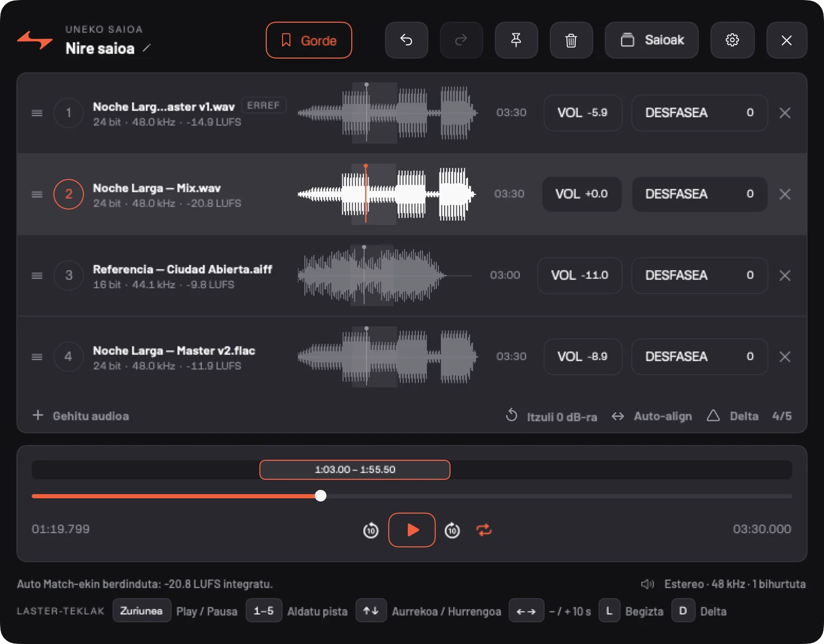Click VOL +0.0 field of track 2
Screen dimensions: 824x644
coord(582,194)
